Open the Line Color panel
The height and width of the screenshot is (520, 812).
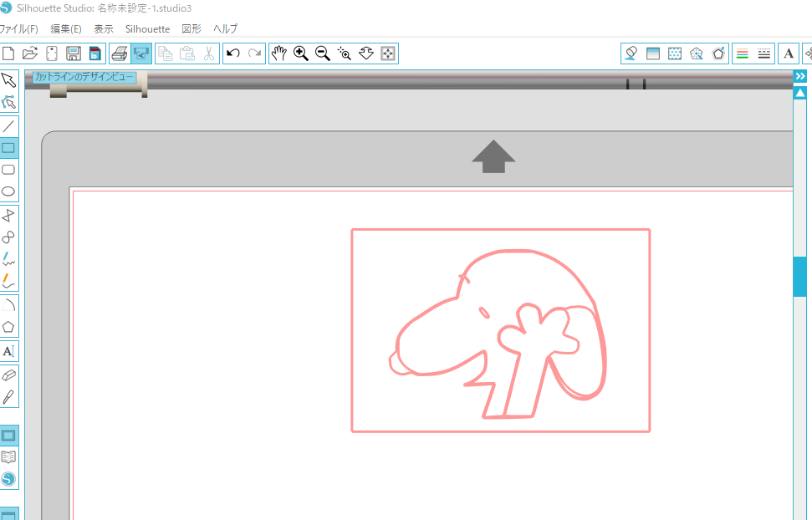click(x=742, y=54)
